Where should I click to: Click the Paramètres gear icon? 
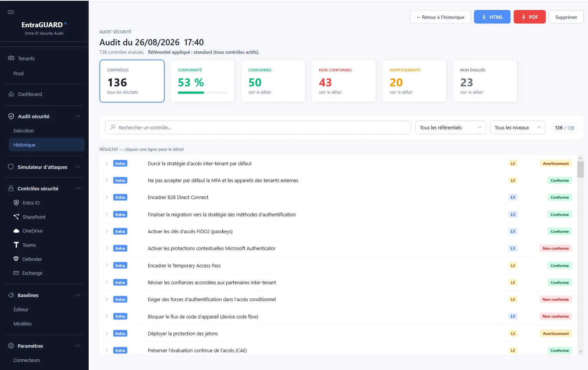click(x=11, y=346)
